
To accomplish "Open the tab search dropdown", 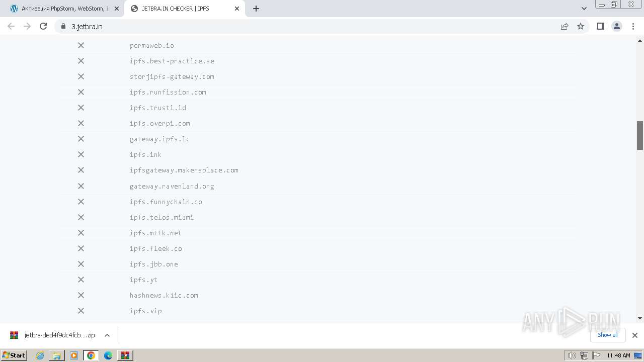I will (584, 9).
